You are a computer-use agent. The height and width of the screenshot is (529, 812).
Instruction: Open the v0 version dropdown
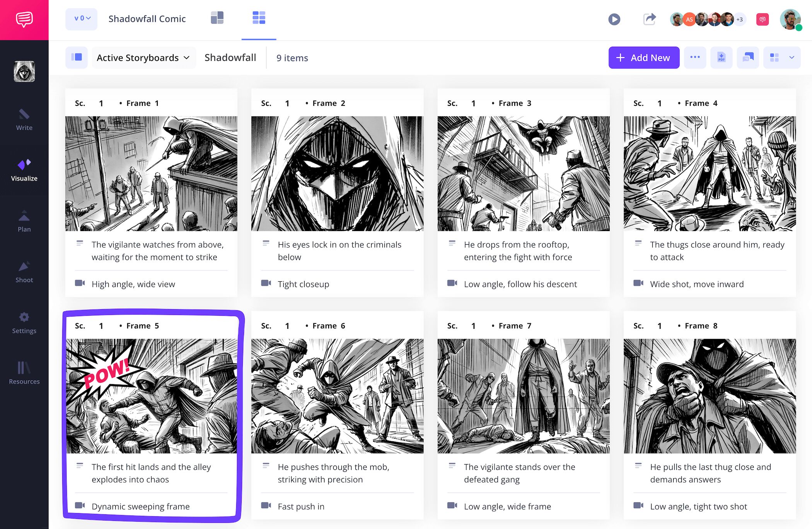pos(81,19)
